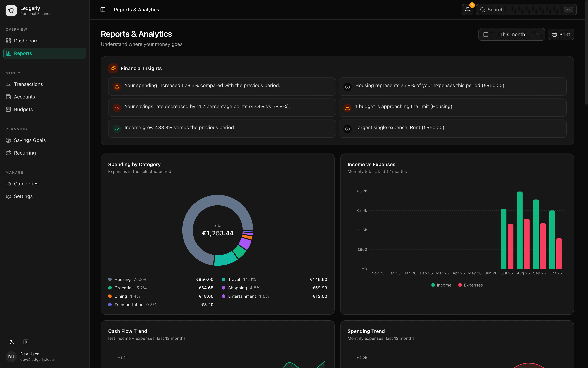Select Reports in sidebar
The image size is (588, 368).
(x=45, y=53)
